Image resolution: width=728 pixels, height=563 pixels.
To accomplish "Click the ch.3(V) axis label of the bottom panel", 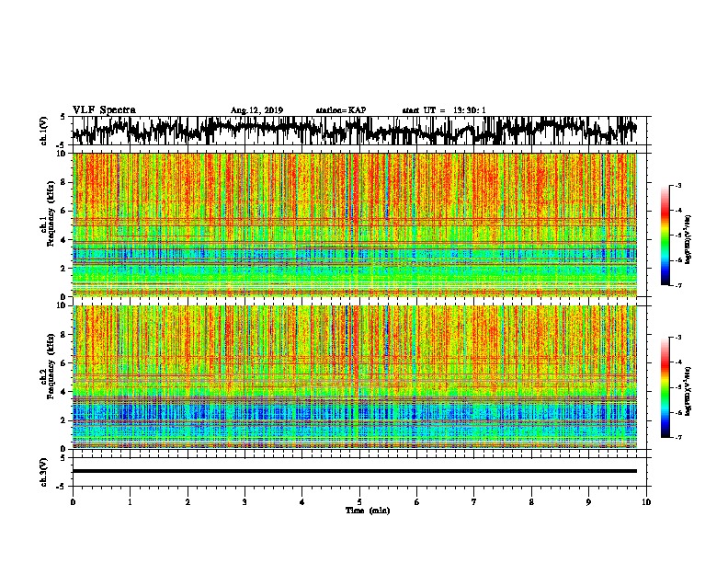I will 44,472.
